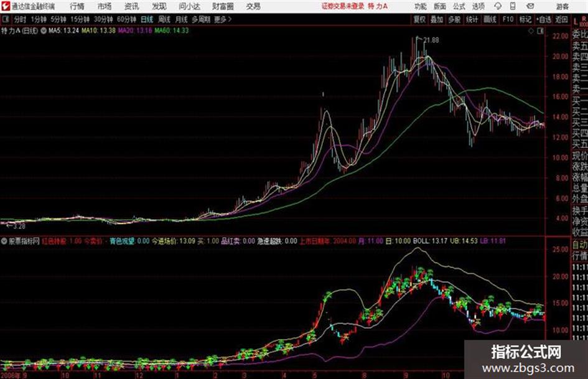Toggle the left panel icon beside 分时
The height and width of the screenshot is (379, 588).
click(x=5, y=19)
